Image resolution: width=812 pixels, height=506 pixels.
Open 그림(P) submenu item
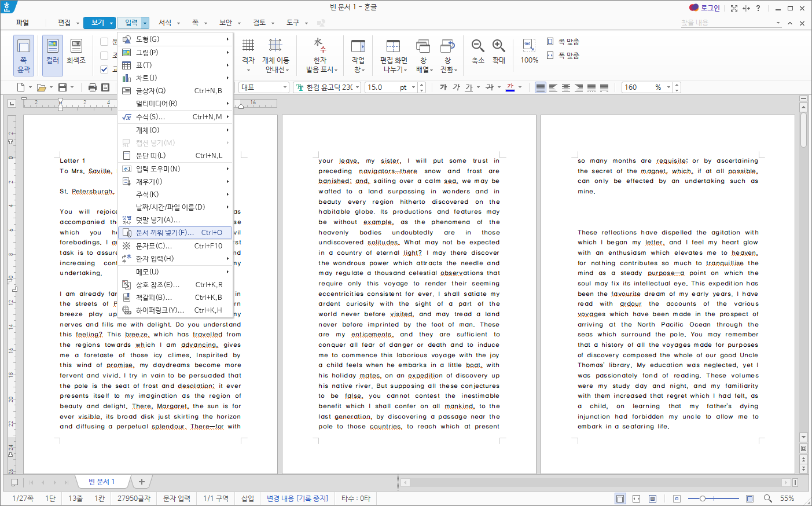coord(175,52)
